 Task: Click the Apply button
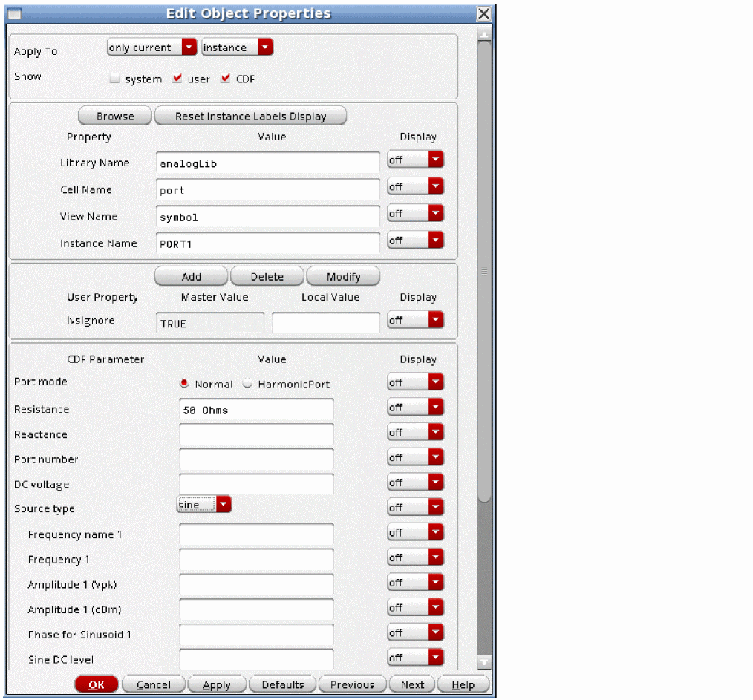point(217,684)
